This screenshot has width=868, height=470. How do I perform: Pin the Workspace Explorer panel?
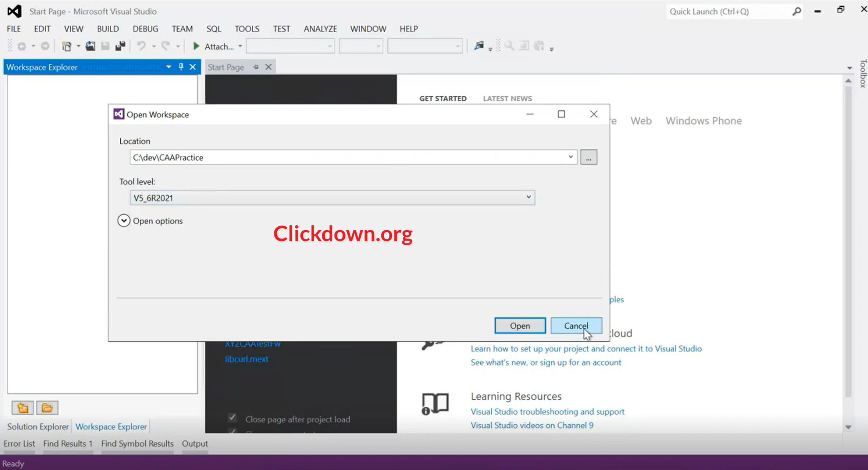pyautogui.click(x=181, y=67)
